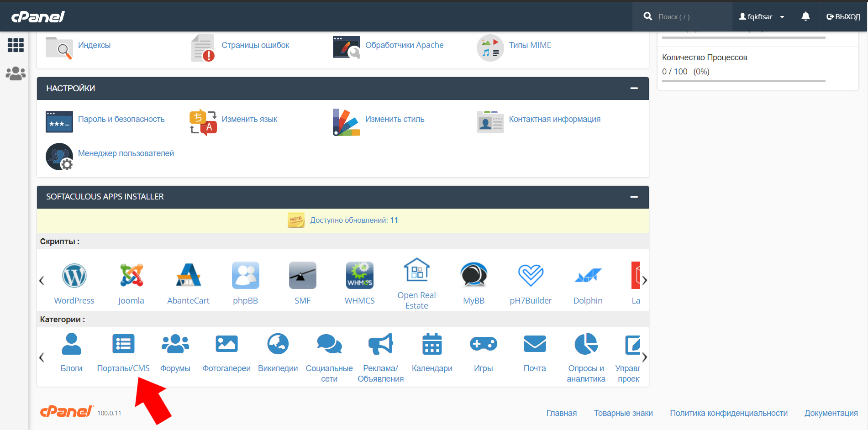Choose the pH7Builder heart icon
This screenshot has width=868, height=430.
[531, 275]
